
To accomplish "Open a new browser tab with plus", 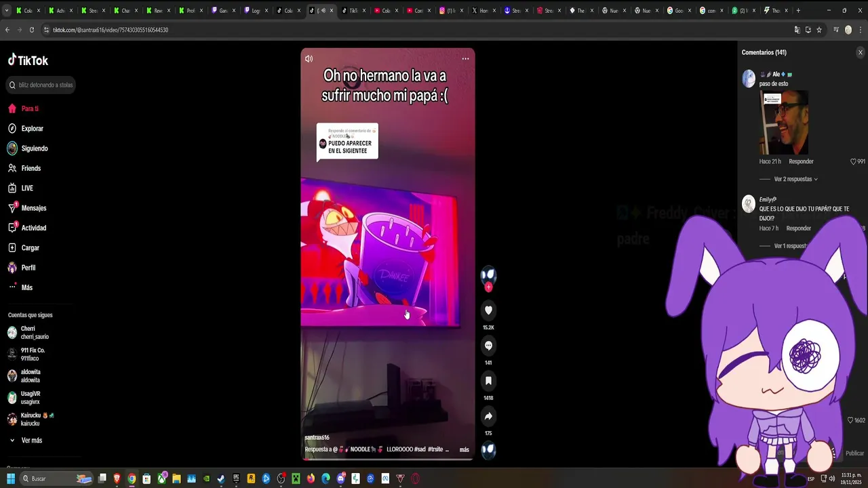I will coord(798,10).
